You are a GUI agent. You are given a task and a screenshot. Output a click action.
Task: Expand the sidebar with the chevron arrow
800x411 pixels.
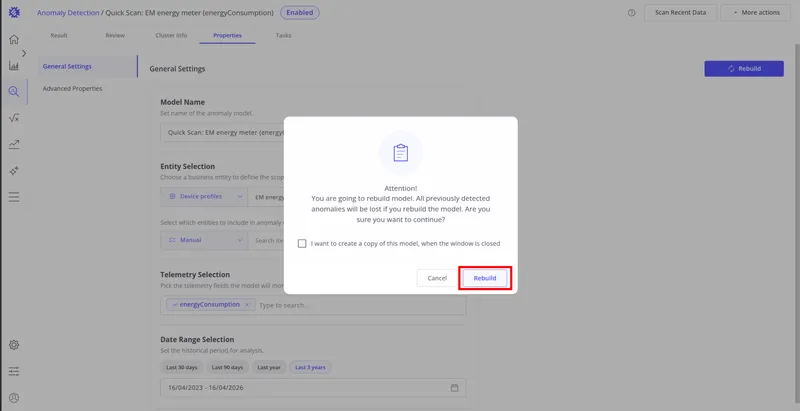(24, 53)
